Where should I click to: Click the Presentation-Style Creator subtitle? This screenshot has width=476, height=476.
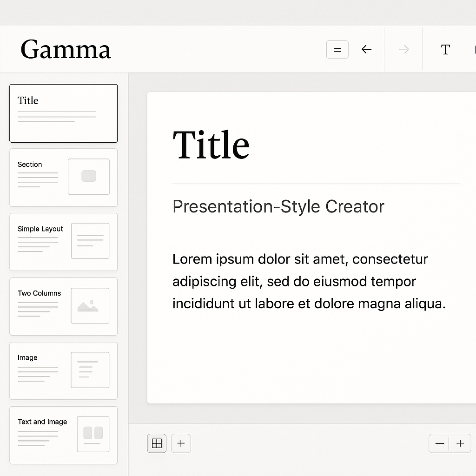coord(278,206)
